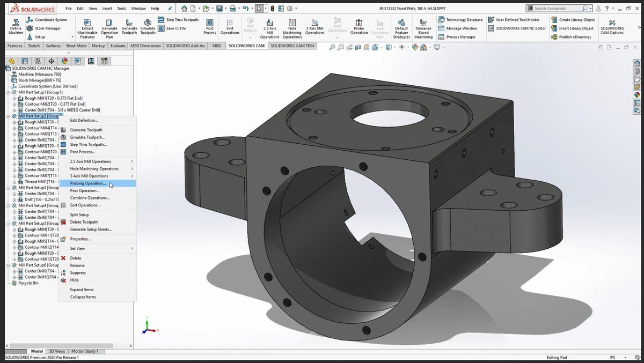Image resolution: width=644 pixels, height=363 pixels.
Task: Collapse the Mill Part Setup3 tree node
Action: [x=8, y=188]
